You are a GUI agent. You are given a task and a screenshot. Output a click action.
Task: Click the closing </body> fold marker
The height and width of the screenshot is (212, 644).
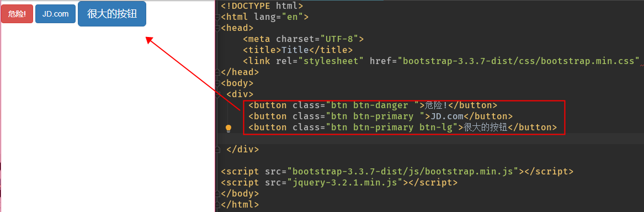[217, 193]
